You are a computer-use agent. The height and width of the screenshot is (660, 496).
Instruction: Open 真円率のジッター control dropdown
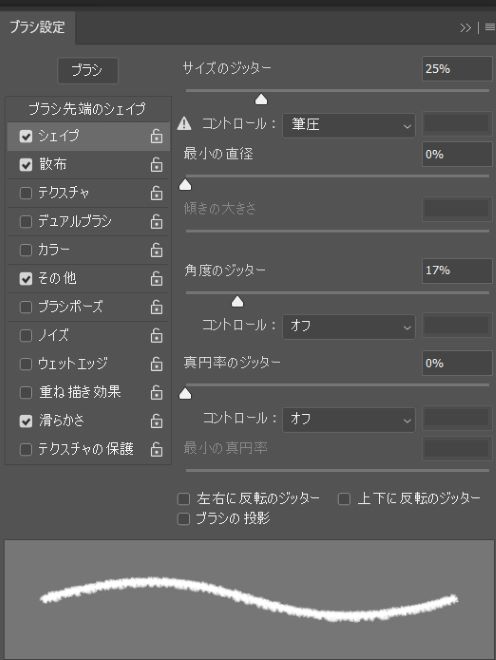click(x=349, y=420)
